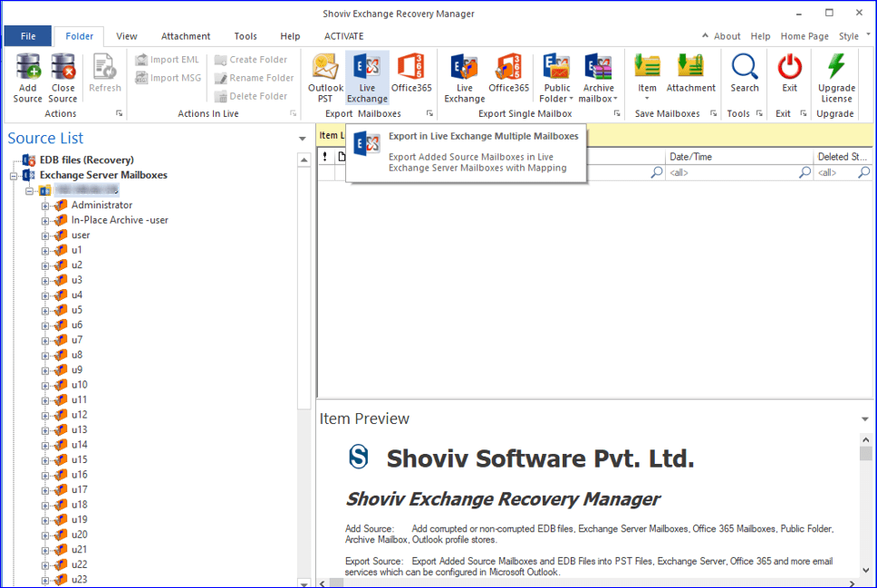The width and height of the screenshot is (877, 588).
Task: Open Save Mailboxes group dialog launcher
Action: (714, 113)
